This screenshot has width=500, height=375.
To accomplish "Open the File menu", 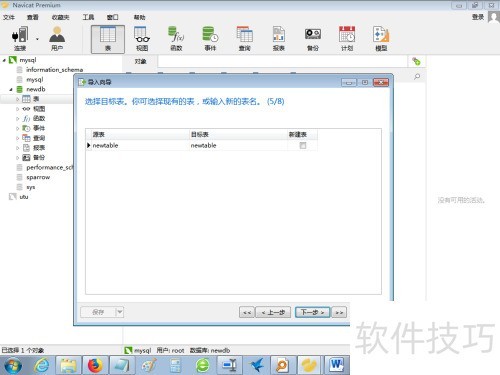I will [x=9, y=17].
